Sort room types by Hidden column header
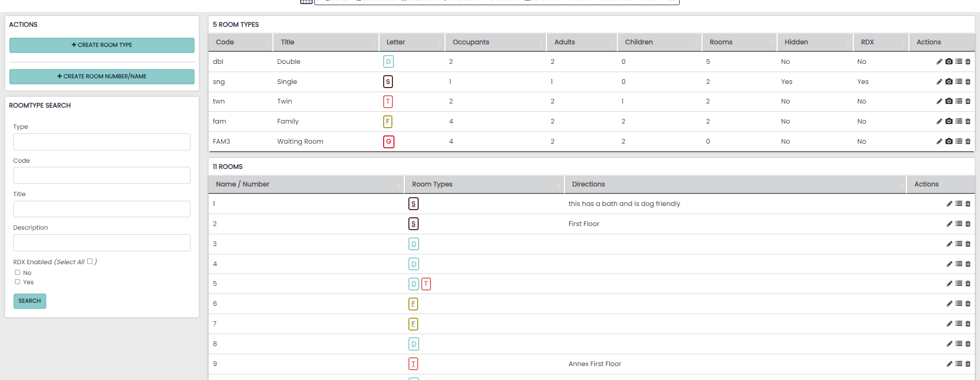This screenshot has height=380, width=980. coord(796,42)
